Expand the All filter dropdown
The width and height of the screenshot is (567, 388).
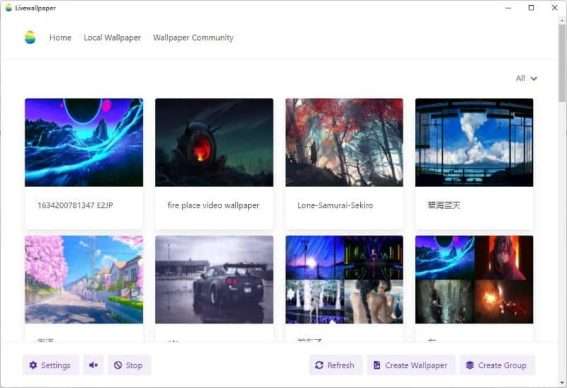(526, 78)
